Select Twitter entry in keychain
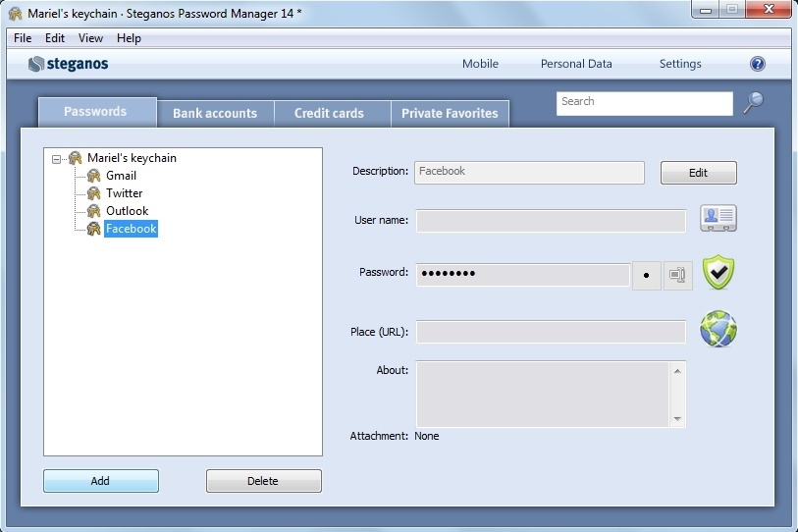The image size is (798, 532). pos(125,193)
